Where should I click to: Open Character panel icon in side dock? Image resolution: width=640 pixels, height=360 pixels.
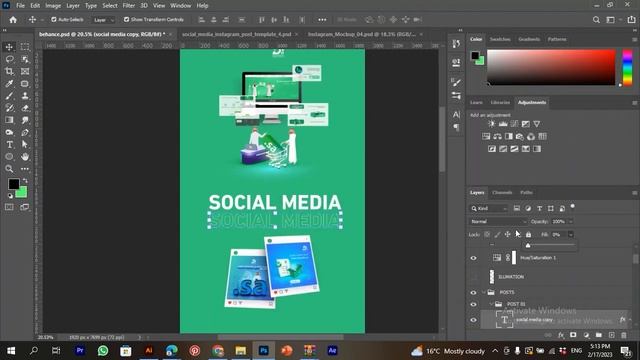pyautogui.click(x=456, y=115)
